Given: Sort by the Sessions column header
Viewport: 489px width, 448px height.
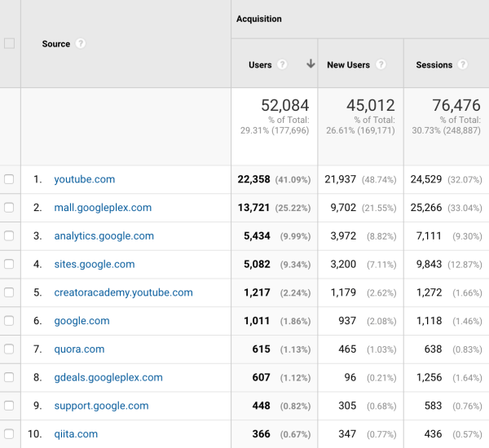Looking at the screenshot, I should coord(434,65).
